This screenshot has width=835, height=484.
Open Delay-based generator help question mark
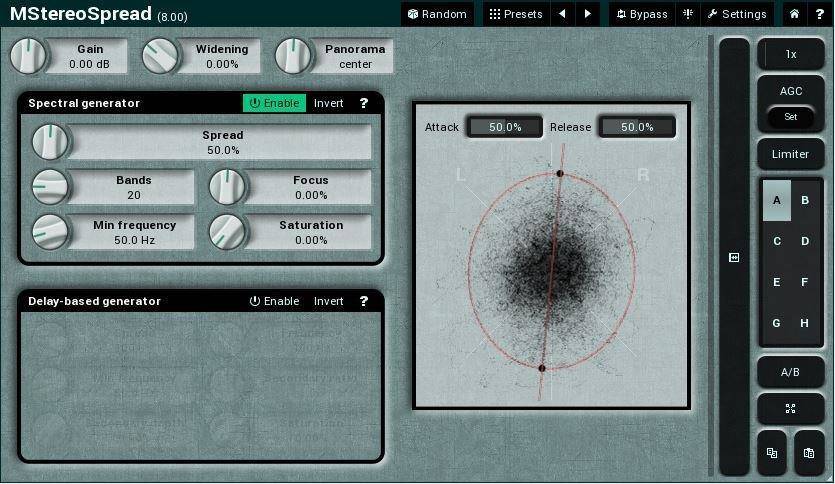pos(364,301)
